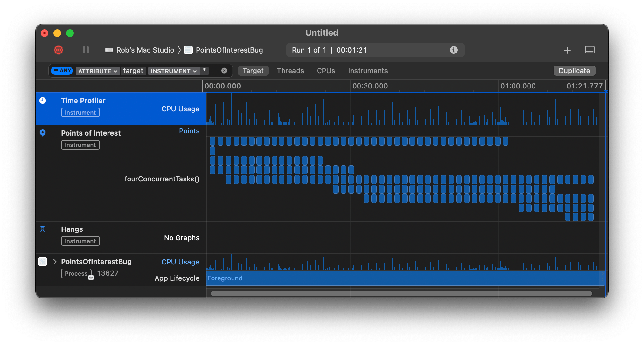The width and height of the screenshot is (644, 345).
Task: Add an instrument with the plus button
Action: pos(567,50)
